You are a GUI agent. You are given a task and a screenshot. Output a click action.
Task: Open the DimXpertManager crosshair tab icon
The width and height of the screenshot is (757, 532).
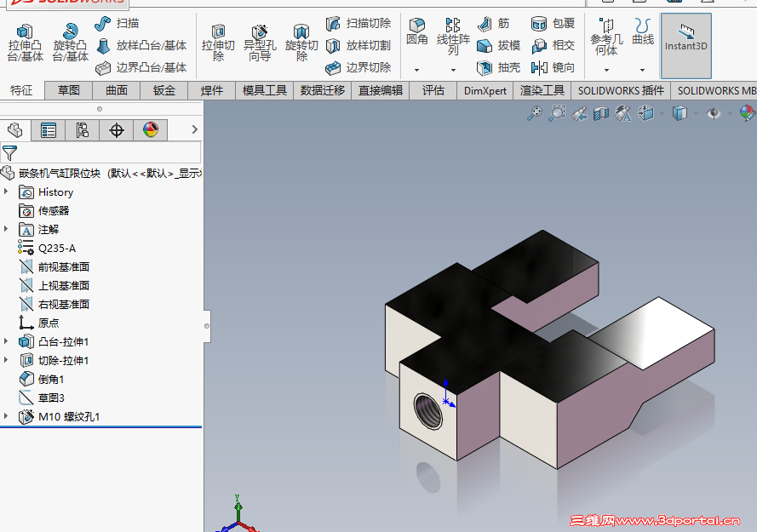coord(117,130)
